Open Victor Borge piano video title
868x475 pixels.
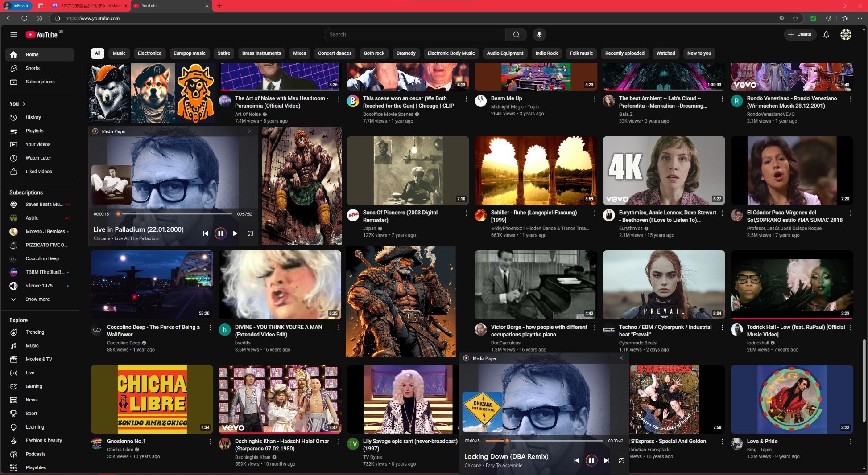[539, 331]
